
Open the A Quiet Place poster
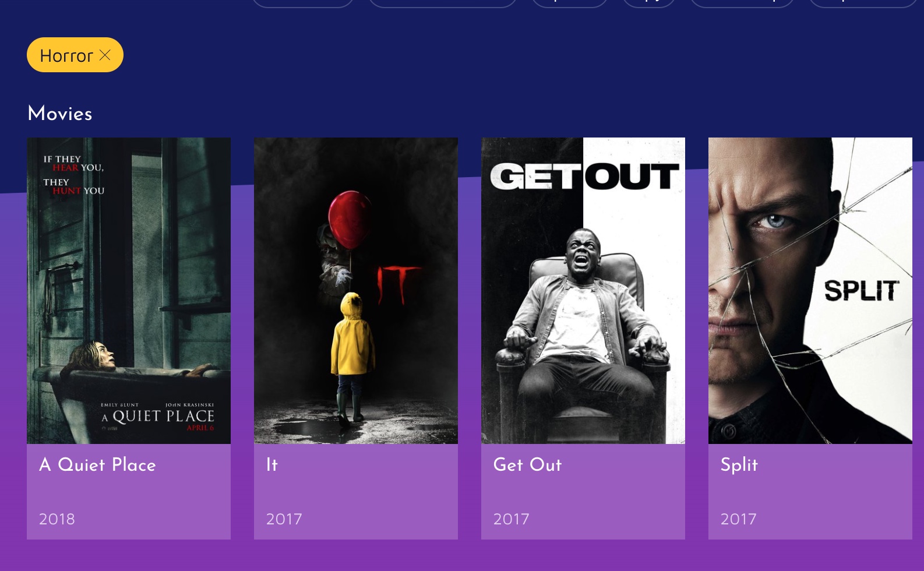129,291
